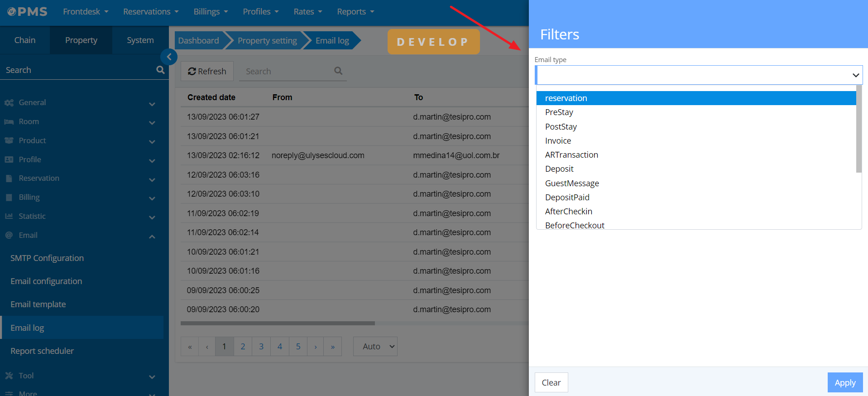Click the sidebar search magnifier icon

[160, 70]
